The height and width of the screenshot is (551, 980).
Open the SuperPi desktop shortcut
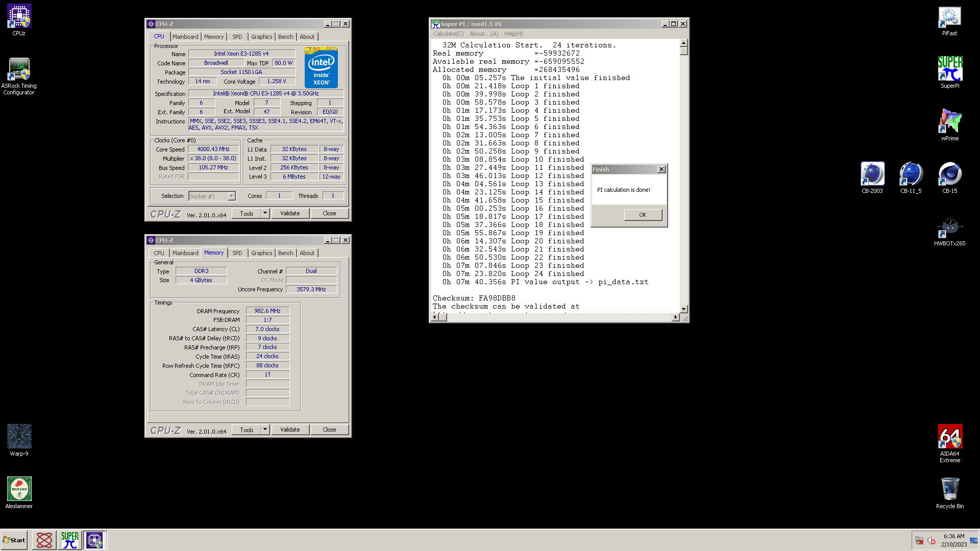(x=949, y=73)
